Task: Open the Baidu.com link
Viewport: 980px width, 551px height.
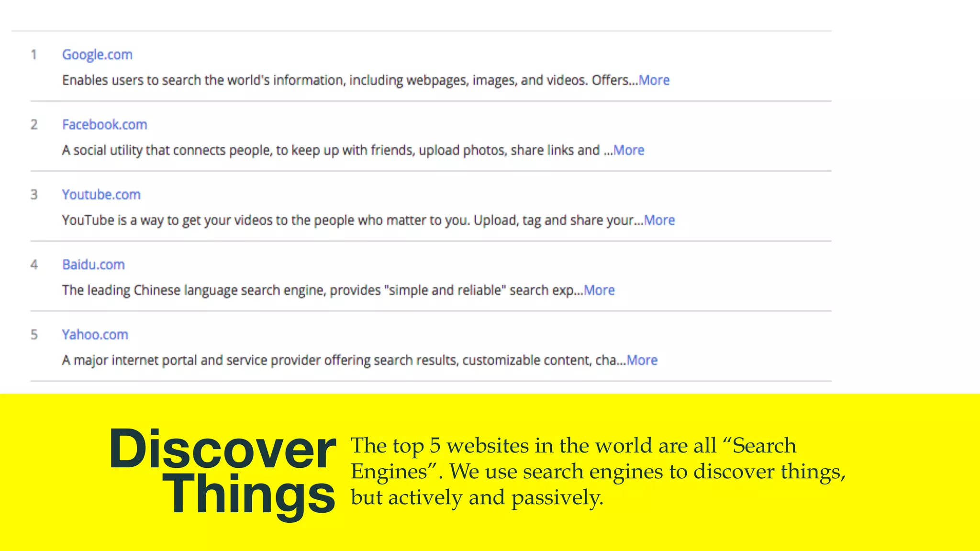Action: 93,264
